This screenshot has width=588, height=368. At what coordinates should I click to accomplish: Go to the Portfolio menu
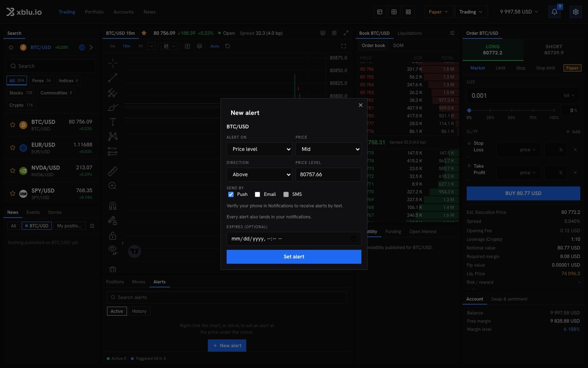(94, 12)
